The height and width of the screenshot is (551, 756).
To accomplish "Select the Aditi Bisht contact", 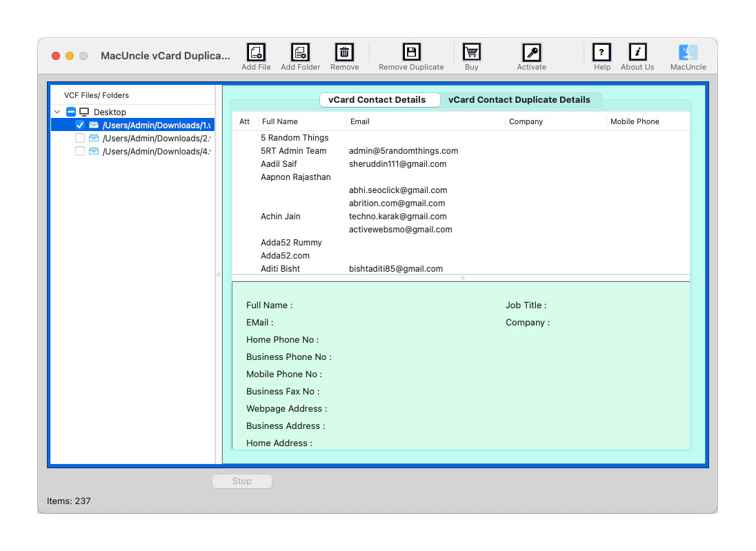I will [x=280, y=268].
